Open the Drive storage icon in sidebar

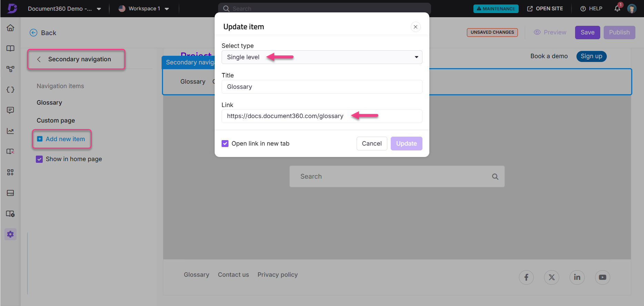click(x=10, y=193)
